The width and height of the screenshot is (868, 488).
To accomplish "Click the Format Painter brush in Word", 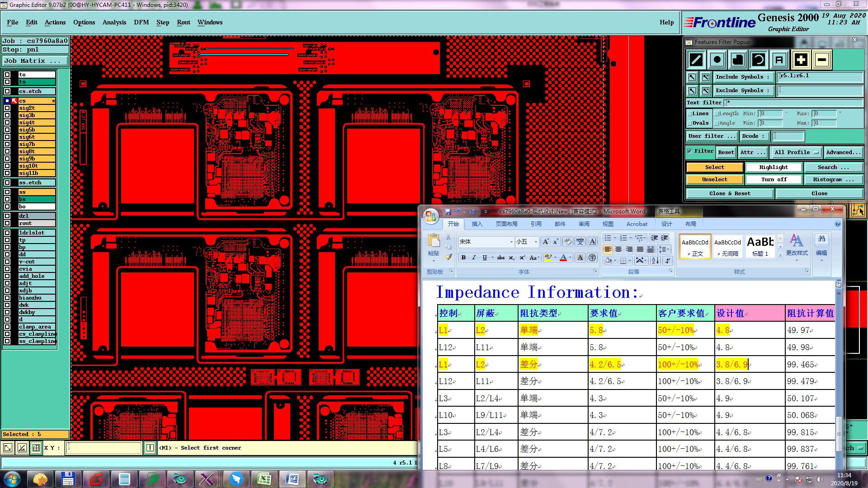I will point(448,257).
